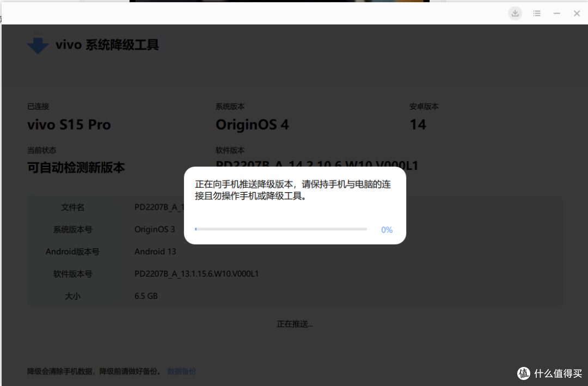Click the OriginOS 4 system version text
This screenshot has height=386, width=588.
pyautogui.click(x=252, y=125)
